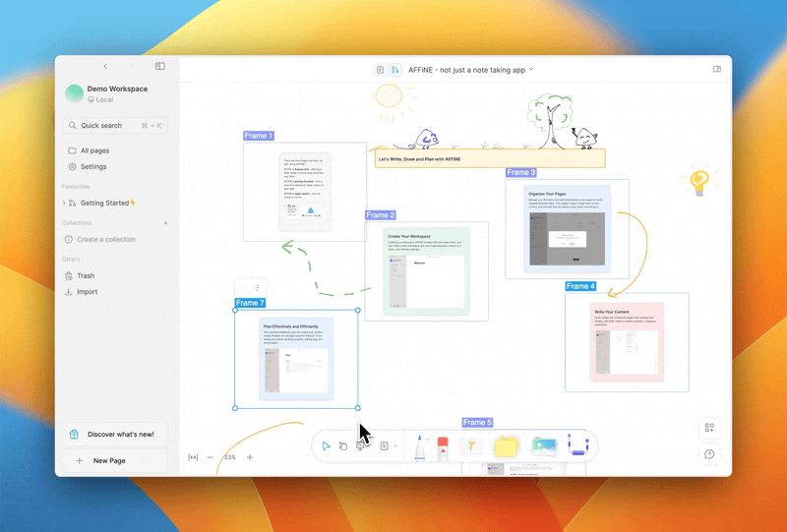
Task: Start frame presentation mode tool
Action: [360, 446]
